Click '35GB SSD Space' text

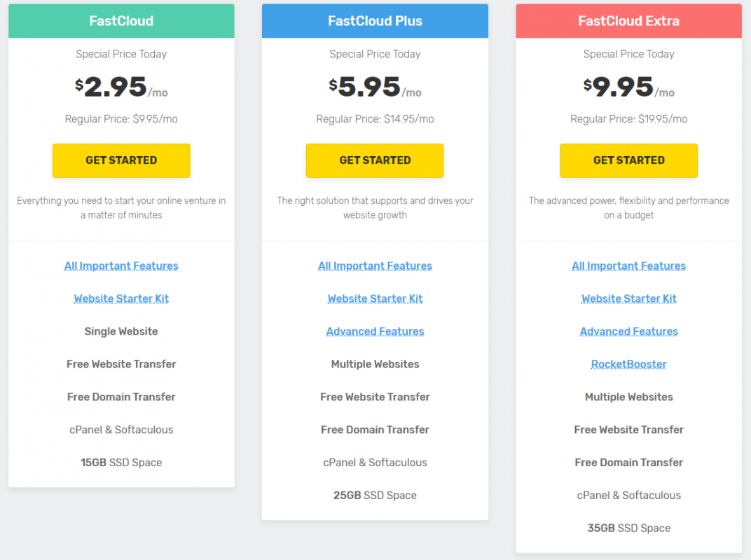coord(629,528)
